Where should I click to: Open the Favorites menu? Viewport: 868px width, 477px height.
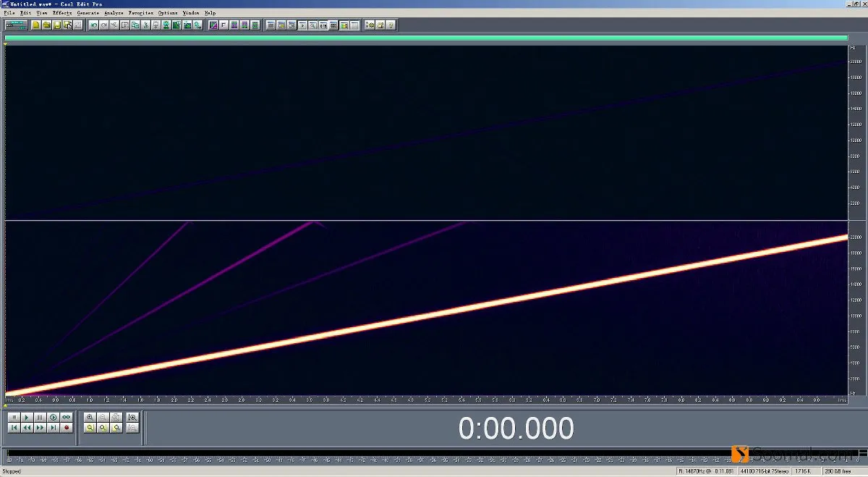click(141, 13)
